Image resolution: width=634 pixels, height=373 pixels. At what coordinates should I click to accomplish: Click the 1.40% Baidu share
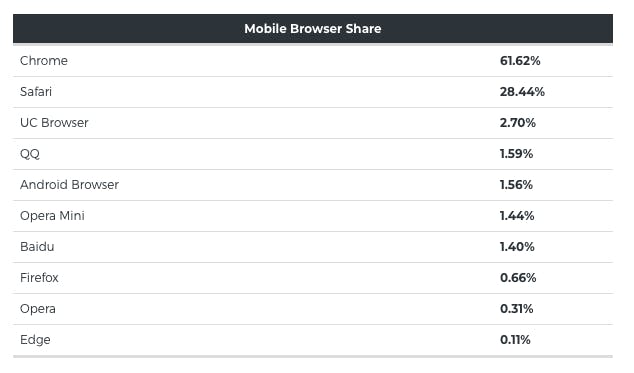pos(517,247)
